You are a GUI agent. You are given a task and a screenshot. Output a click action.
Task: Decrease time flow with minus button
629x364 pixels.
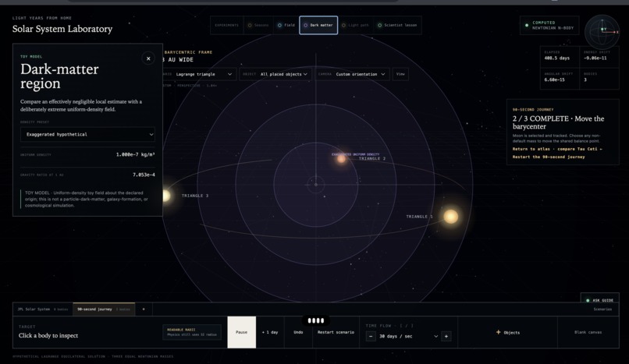(371, 337)
